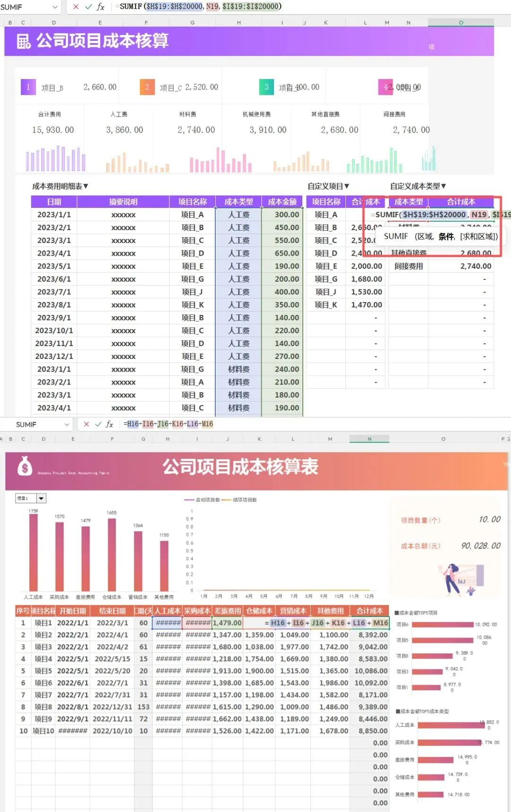The image size is (511, 812).
Task: Click the 求和区域 argument in the SUMIF tooltip
Action: pyautogui.click(x=478, y=236)
